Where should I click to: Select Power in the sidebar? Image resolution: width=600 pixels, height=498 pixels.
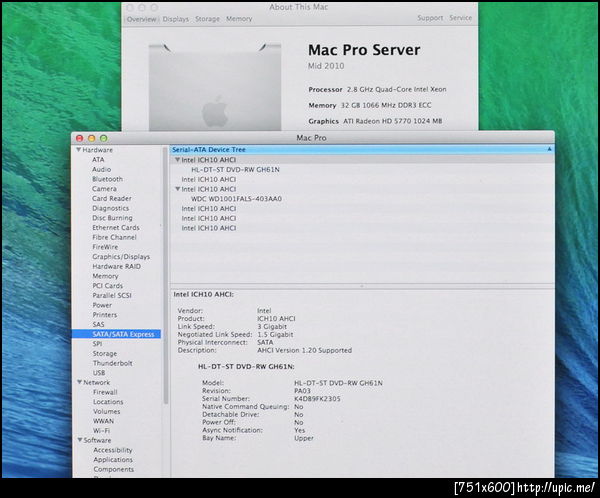click(x=102, y=305)
